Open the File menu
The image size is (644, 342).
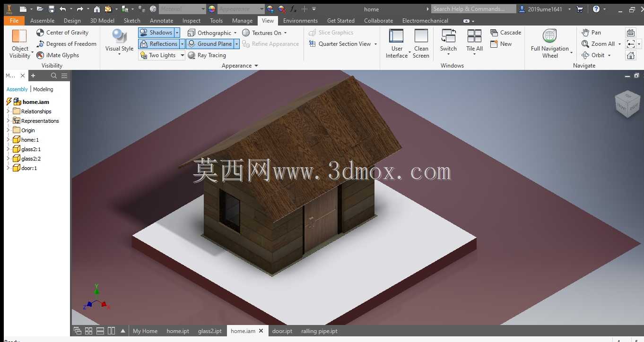point(14,21)
